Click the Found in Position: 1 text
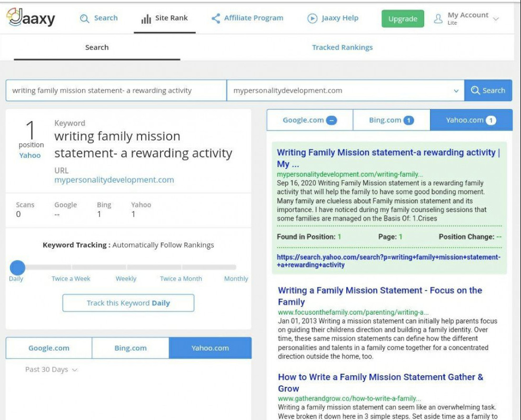 point(309,237)
